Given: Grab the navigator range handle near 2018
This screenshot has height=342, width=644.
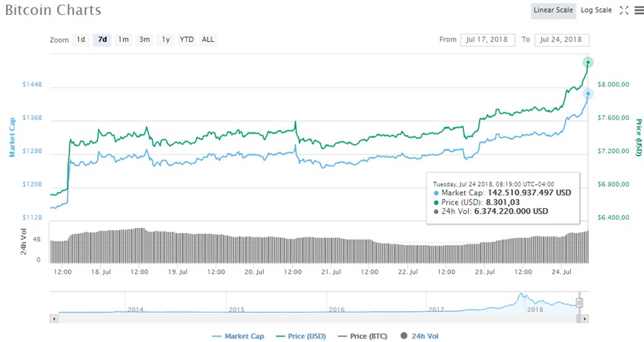Looking at the screenshot, I should point(579,303).
